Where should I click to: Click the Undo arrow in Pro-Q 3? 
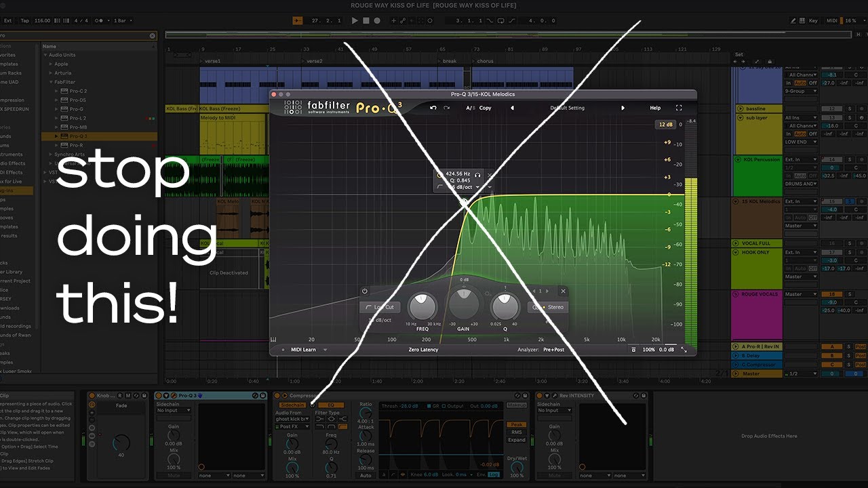coord(433,108)
